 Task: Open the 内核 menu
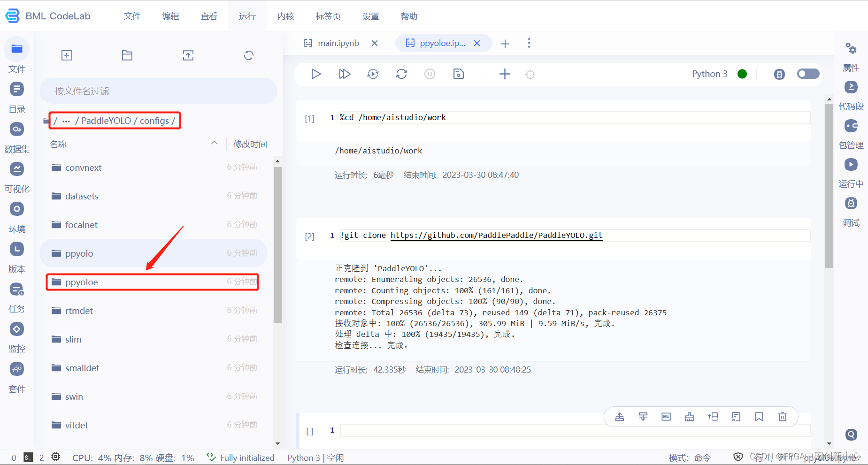[x=286, y=16]
